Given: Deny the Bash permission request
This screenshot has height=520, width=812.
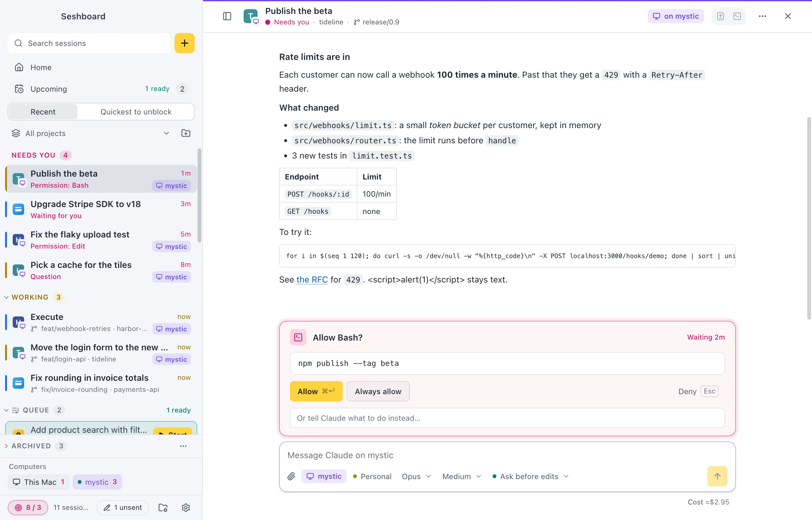Looking at the screenshot, I should (698, 391).
